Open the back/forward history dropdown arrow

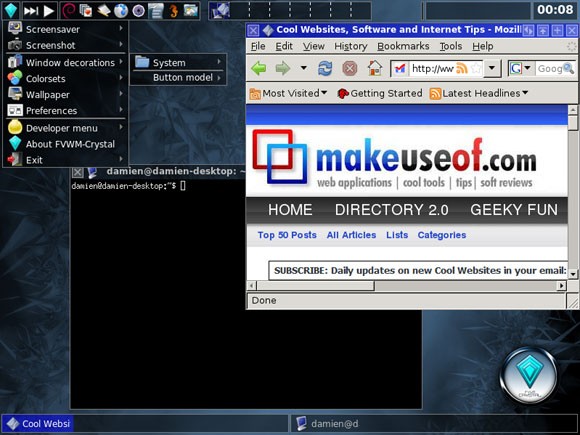point(303,68)
